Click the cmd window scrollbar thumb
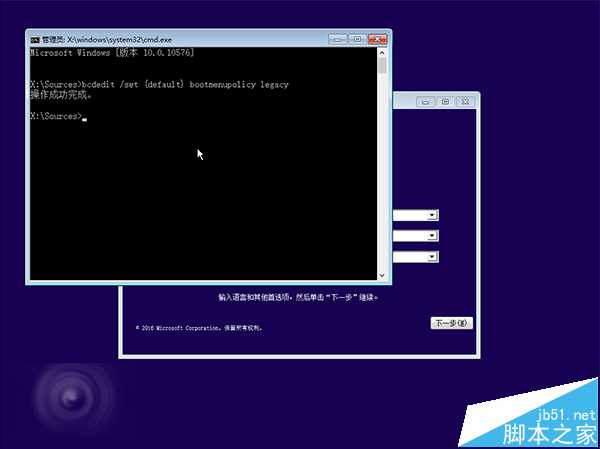Screen dimensions: 600x449 tap(382, 65)
